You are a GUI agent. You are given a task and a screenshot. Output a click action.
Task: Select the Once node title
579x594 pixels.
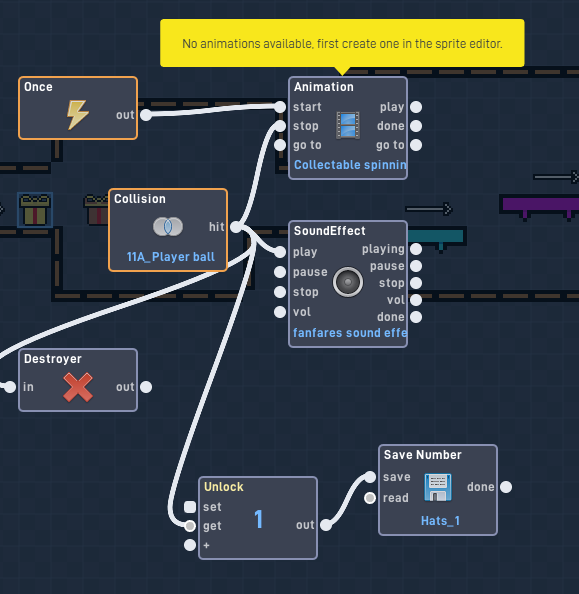38,87
